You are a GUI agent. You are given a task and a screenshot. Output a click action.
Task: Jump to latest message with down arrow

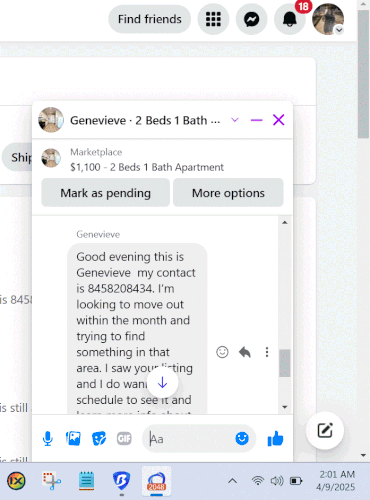(x=162, y=383)
